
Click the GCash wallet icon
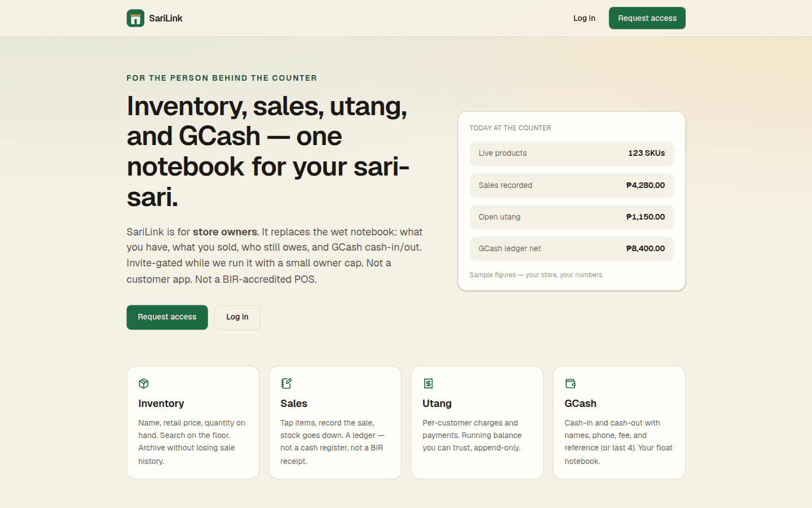coord(570,384)
